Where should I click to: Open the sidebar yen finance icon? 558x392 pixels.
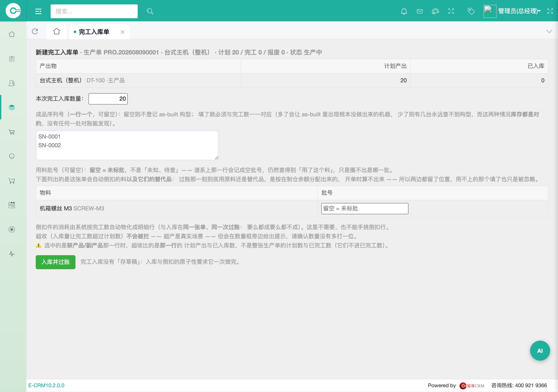[12, 230]
